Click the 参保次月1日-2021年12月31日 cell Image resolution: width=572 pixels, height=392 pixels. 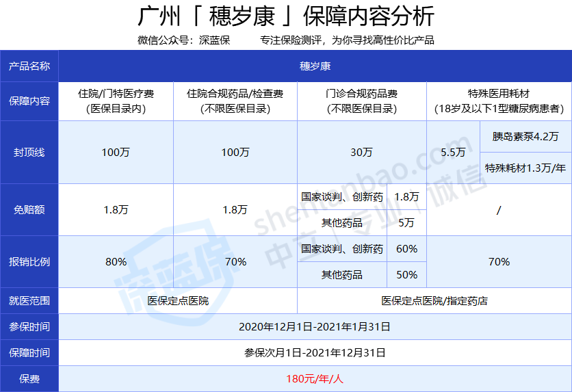coord(315,352)
